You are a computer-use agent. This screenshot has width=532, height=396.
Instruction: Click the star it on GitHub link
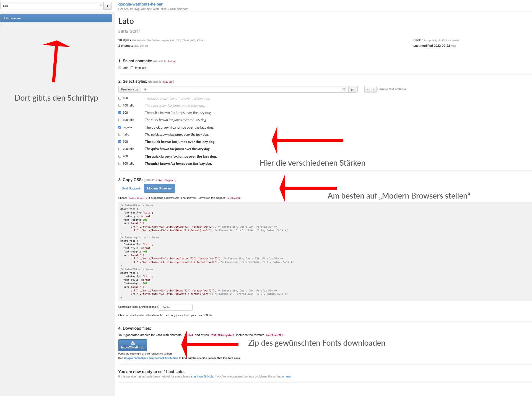click(x=202, y=376)
